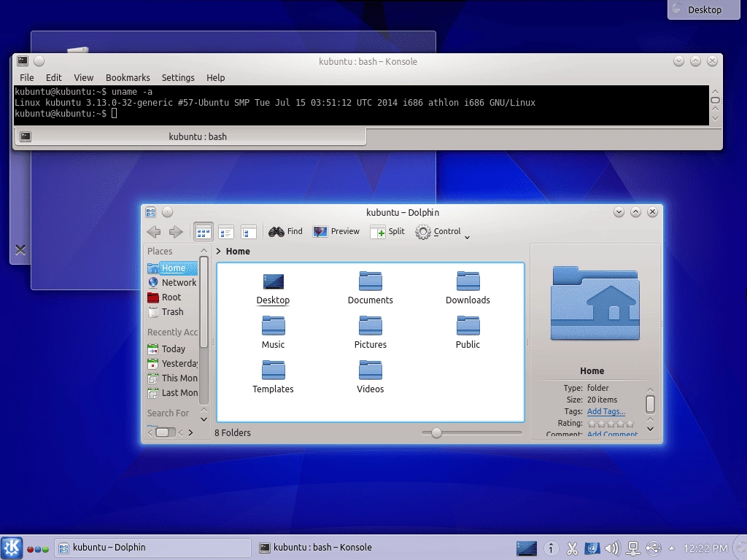Screen dimensions: 747x560
Task: Open the notifications info tray icon
Action: coord(551,548)
